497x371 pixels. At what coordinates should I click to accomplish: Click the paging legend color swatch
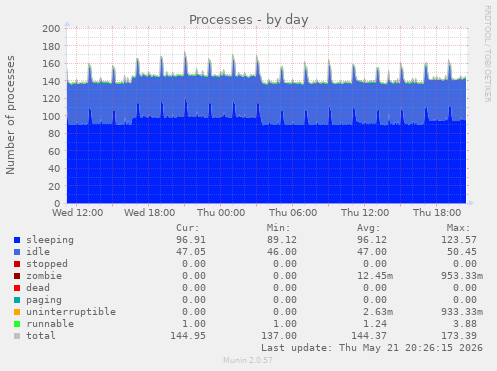tap(17, 300)
